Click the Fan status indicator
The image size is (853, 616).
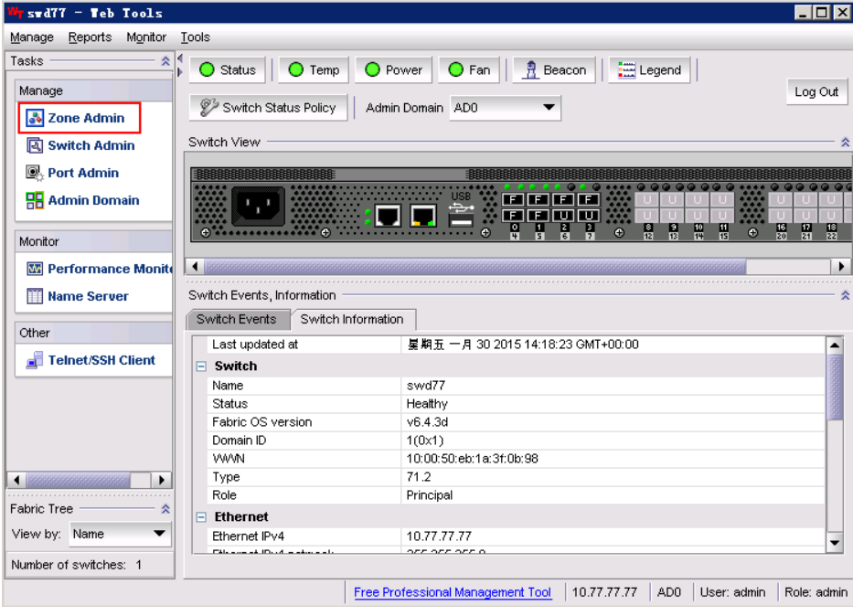coord(470,70)
